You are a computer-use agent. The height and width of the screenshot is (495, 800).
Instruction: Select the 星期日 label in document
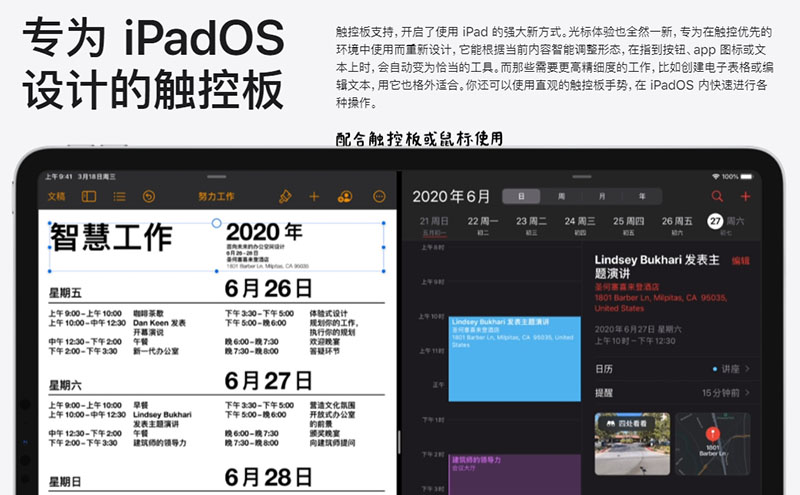pos(65,482)
